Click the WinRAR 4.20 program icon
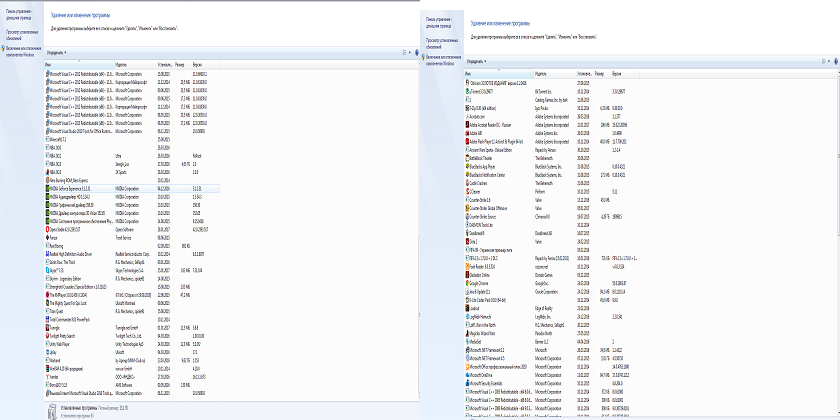Screen dimensions: 840x420 coord(47,369)
